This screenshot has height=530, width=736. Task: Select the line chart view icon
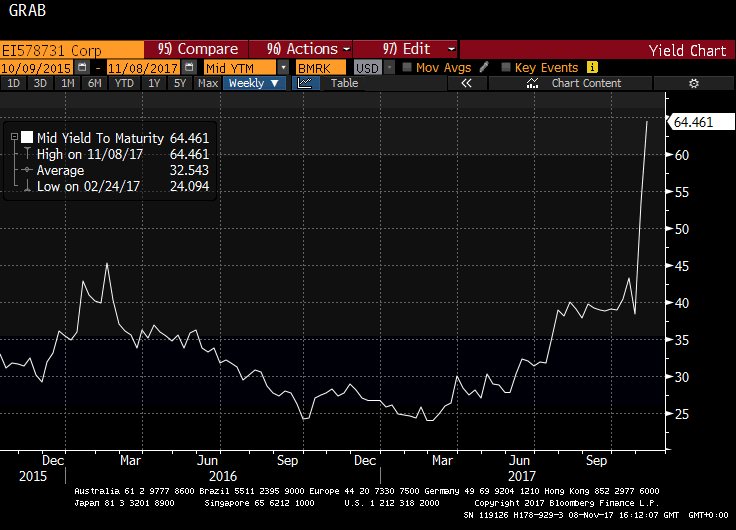tap(305, 83)
